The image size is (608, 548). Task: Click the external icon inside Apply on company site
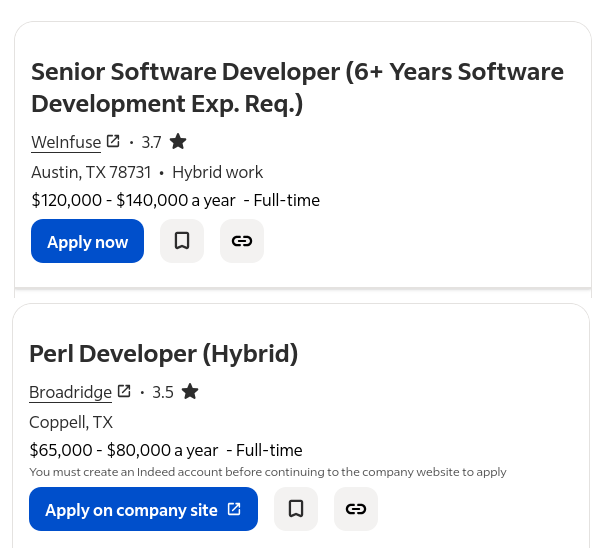click(234, 509)
